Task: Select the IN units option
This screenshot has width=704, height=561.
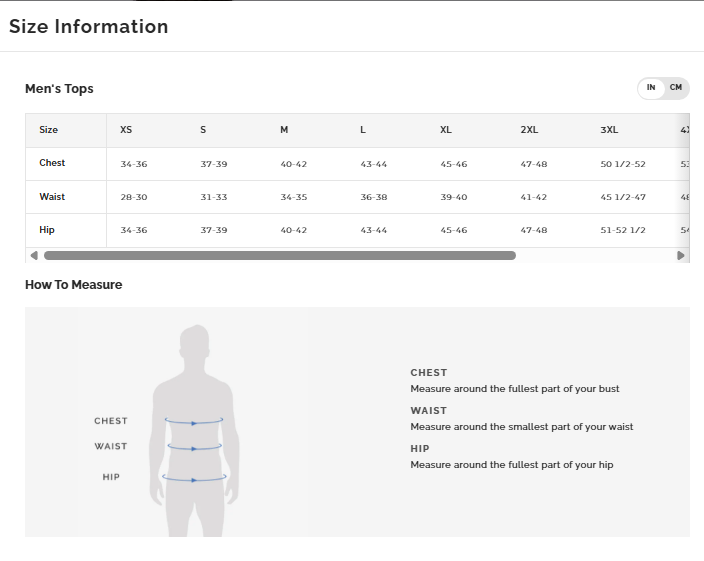Action: tap(651, 88)
